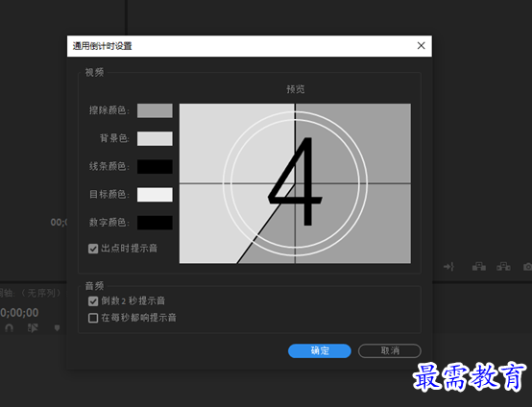Toggle 出点时提示音 checkbox
Viewport: 532px width, 407px height.
[x=93, y=249]
